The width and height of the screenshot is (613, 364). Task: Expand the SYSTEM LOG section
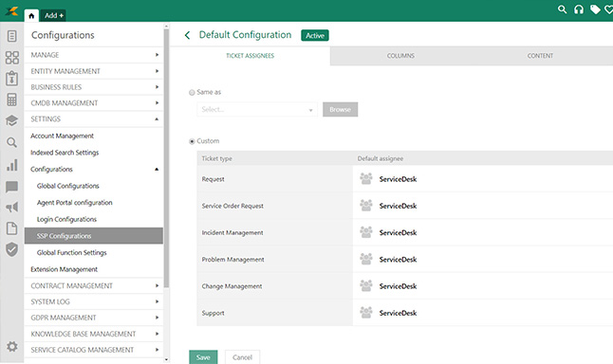(93, 301)
